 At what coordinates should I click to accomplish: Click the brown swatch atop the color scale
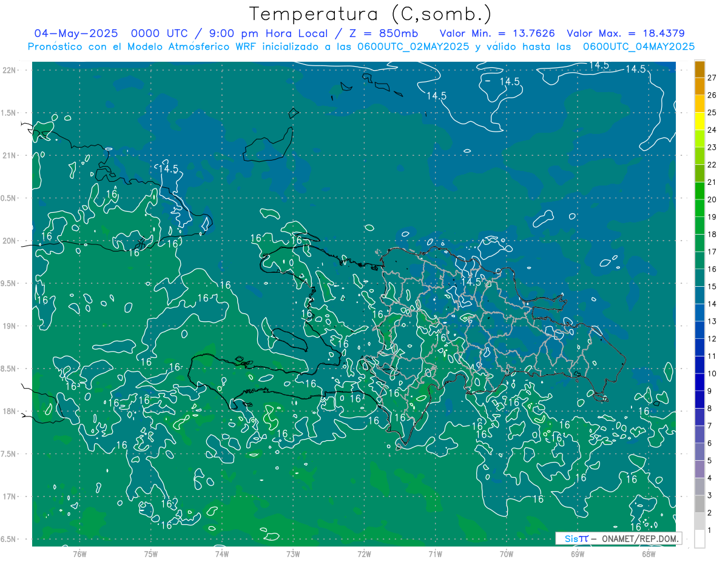click(x=699, y=69)
